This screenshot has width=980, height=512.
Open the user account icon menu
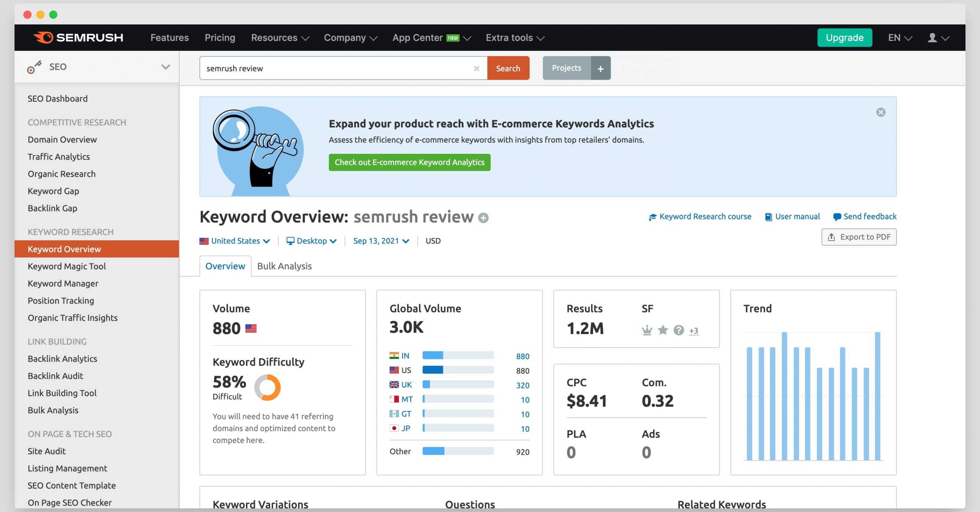click(938, 38)
